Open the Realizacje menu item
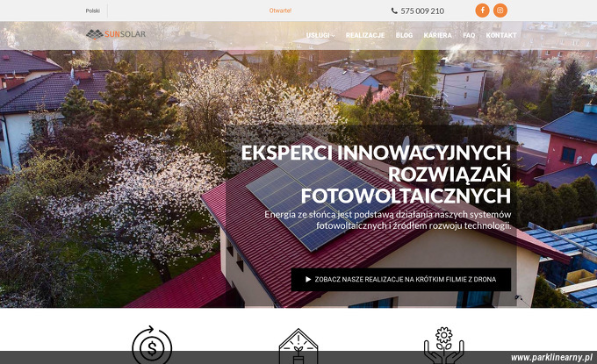Image resolution: width=597 pixels, height=364 pixels. pos(364,35)
